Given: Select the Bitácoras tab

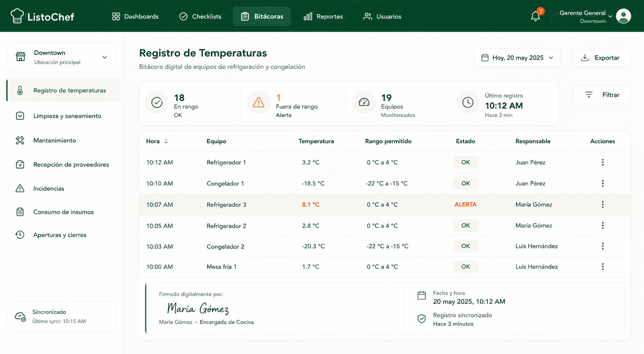Looking at the screenshot, I should click(262, 16).
